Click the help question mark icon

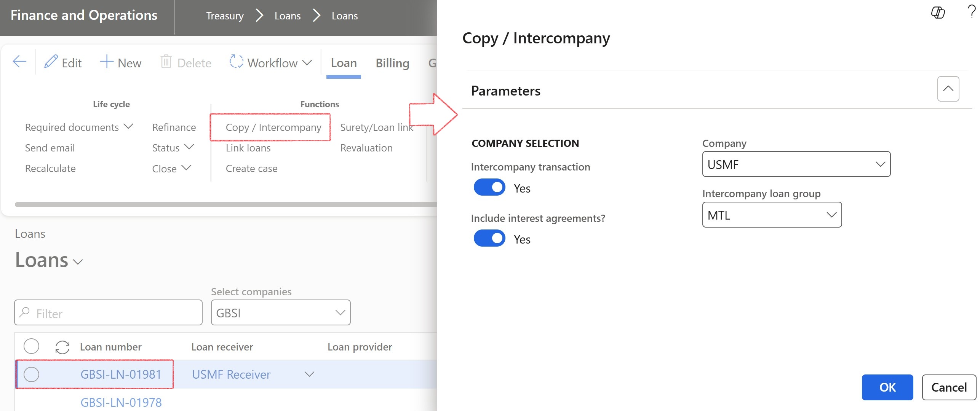(972, 12)
